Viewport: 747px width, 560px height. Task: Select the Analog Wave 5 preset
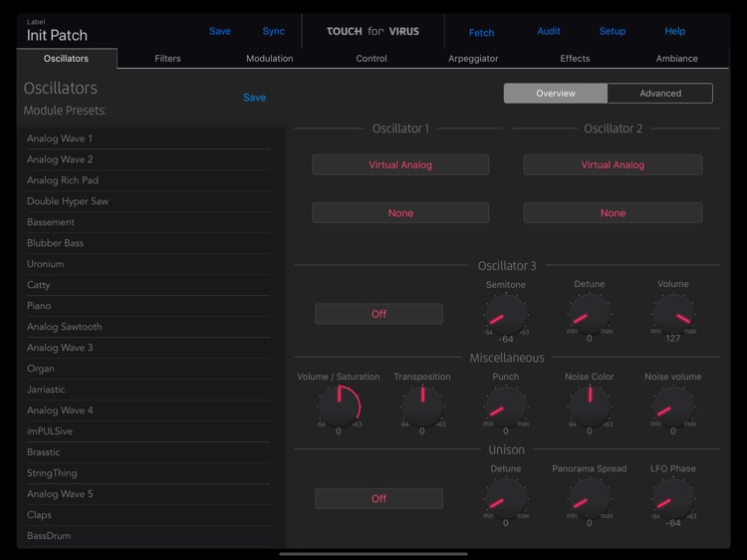(x=148, y=494)
